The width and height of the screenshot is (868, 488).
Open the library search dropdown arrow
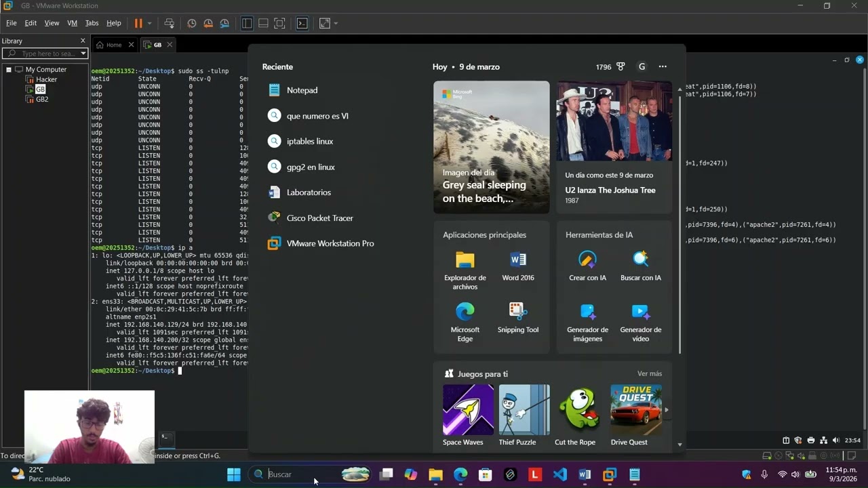click(83, 54)
